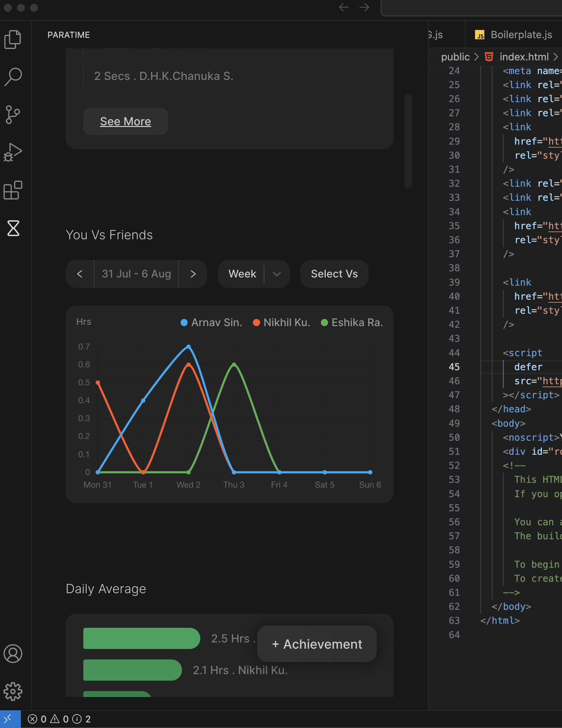The width and height of the screenshot is (562, 728).
Task: Click the blue point at Tue 1
Action: click(143, 400)
